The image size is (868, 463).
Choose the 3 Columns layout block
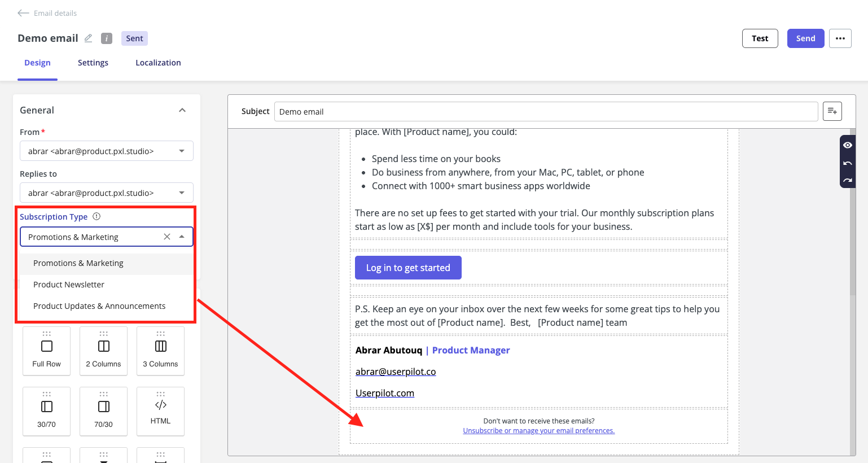[160, 351]
